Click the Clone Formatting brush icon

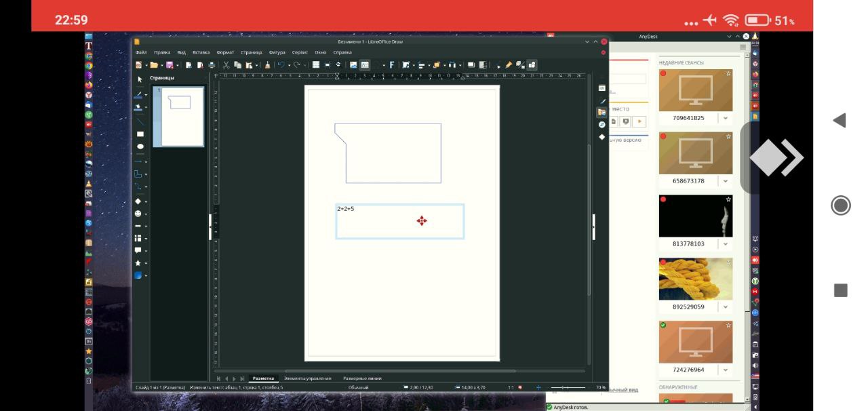click(x=267, y=65)
